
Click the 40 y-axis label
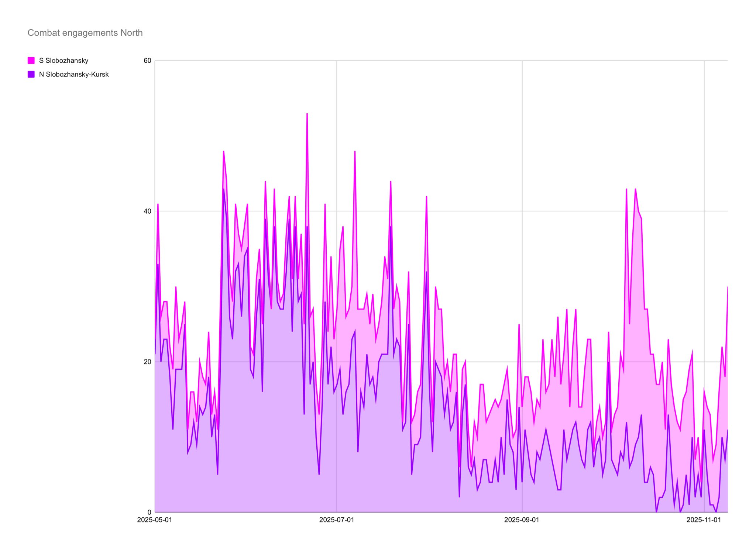[147, 211]
